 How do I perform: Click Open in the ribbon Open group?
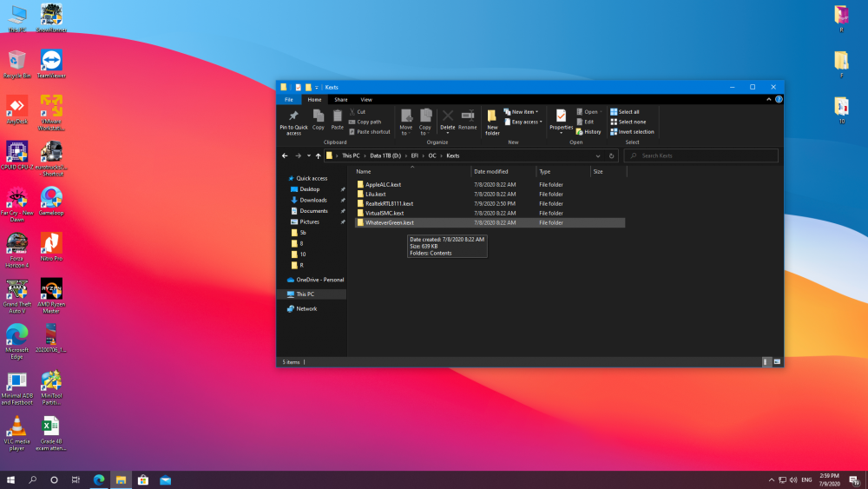coord(589,112)
